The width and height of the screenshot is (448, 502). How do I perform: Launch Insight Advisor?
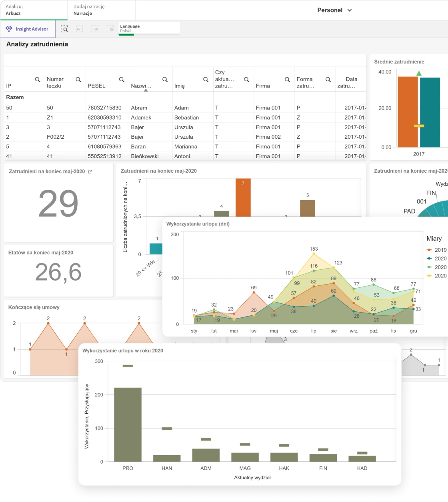[28, 29]
